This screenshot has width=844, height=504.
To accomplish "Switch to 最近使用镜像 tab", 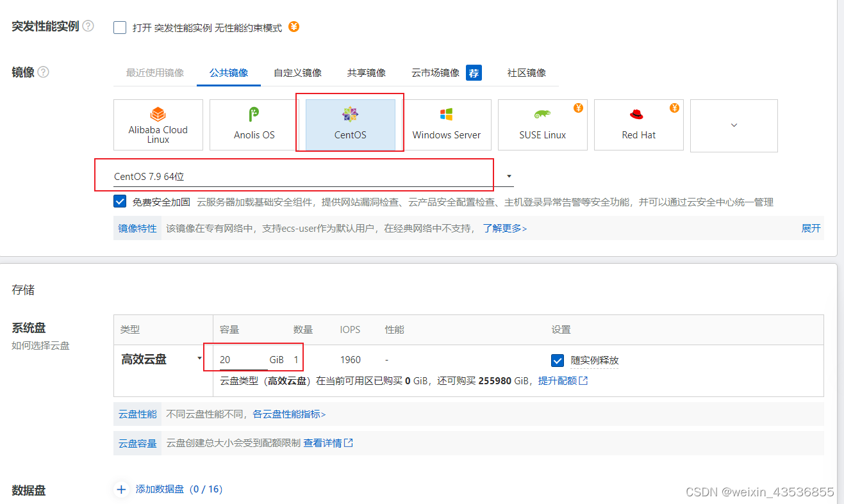I will [155, 73].
